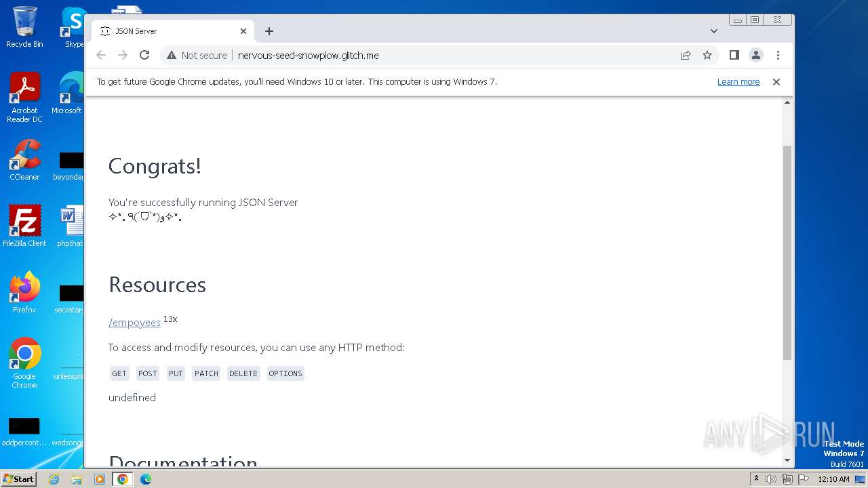
Task: Launch CCleaner from the desktop
Action: (24, 161)
